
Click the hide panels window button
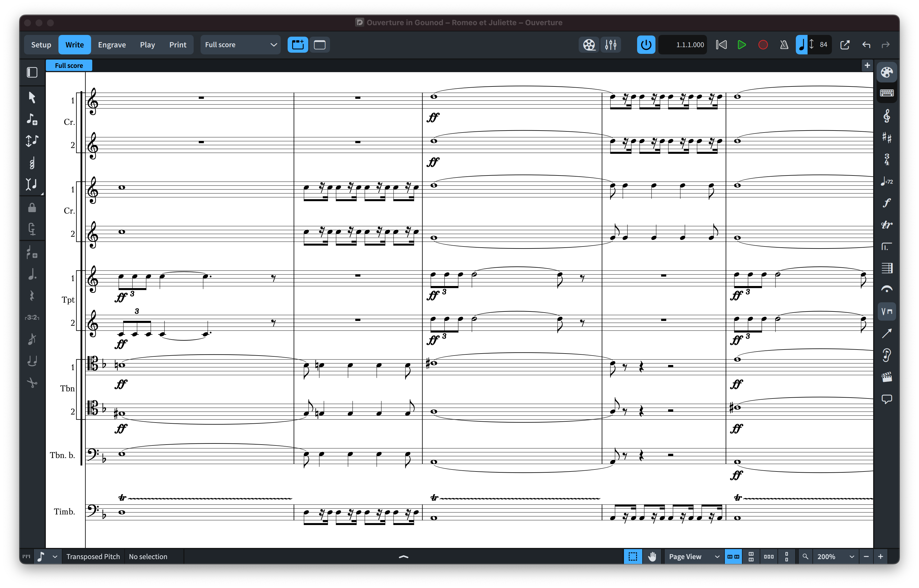[x=319, y=45]
